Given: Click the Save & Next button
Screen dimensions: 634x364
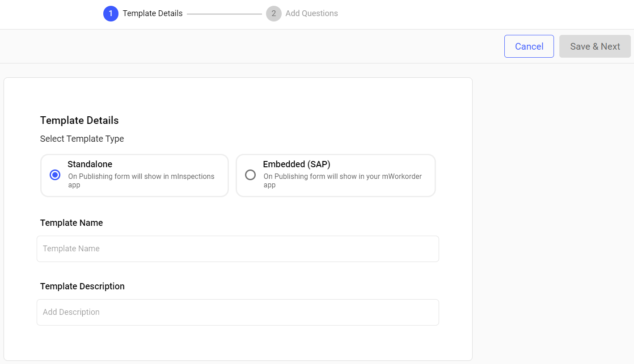Looking at the screenshot, I should [x=595, y=47].
